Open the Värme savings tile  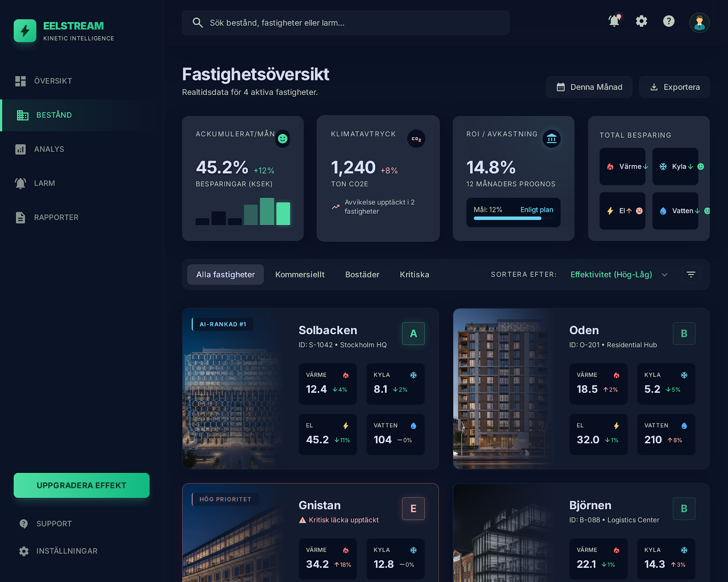coord(622,166)
